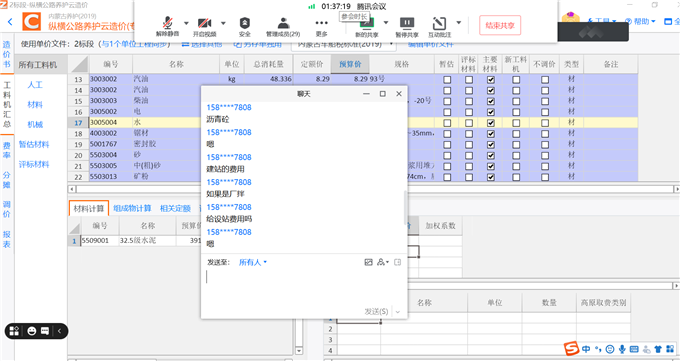Expand 互动批注 annotation options arrow

point(458,23)
